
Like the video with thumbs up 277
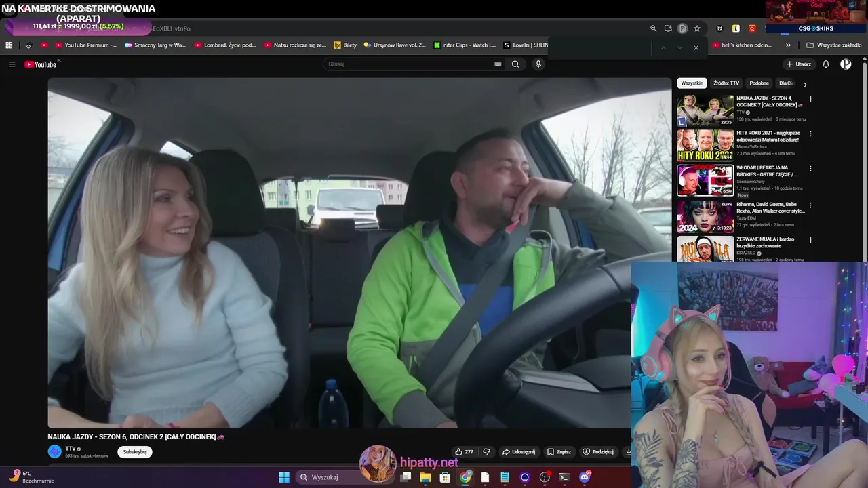tap(465, 452)
